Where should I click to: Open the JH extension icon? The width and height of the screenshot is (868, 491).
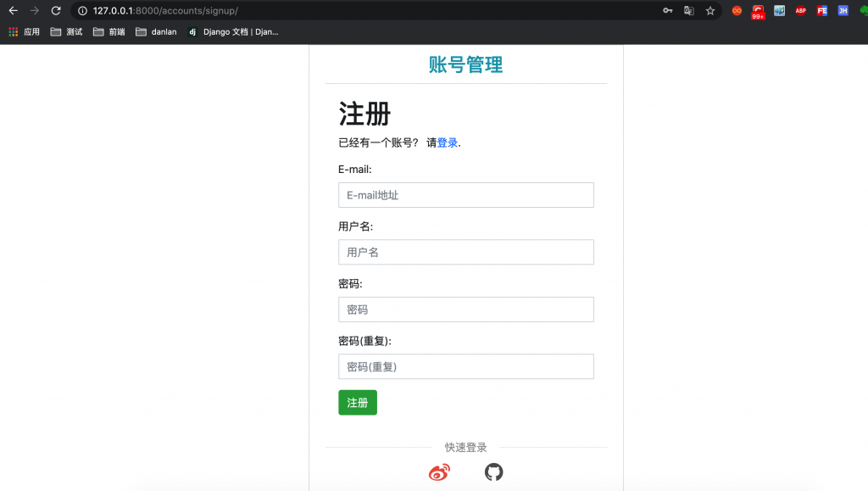point(843,11)
